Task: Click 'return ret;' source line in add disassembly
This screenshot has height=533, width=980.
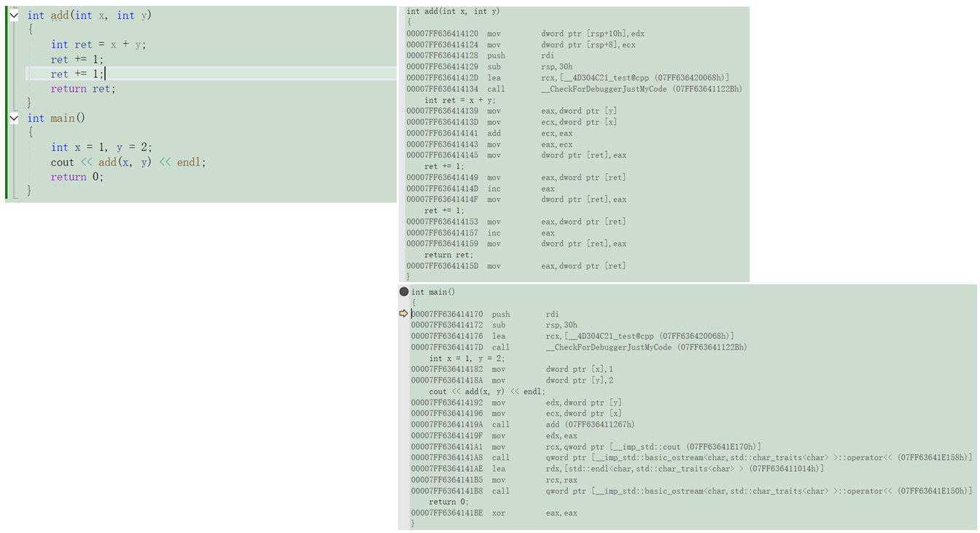Action: coord(448,255)
